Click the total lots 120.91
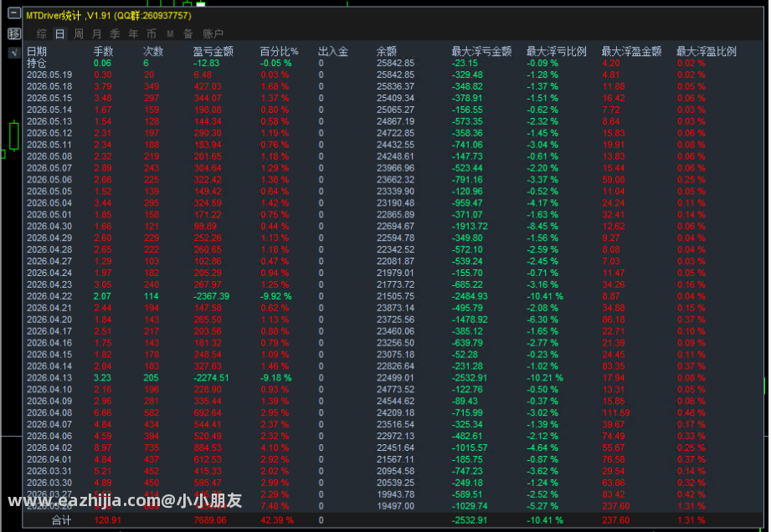771x532 pixels. (107, 520)
